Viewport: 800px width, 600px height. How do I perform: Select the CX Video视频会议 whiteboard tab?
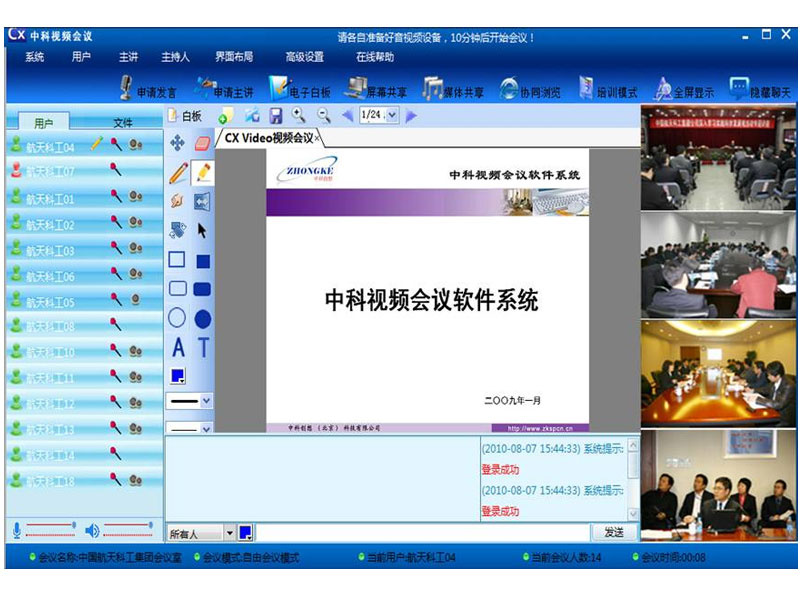(x=270, y=138)
